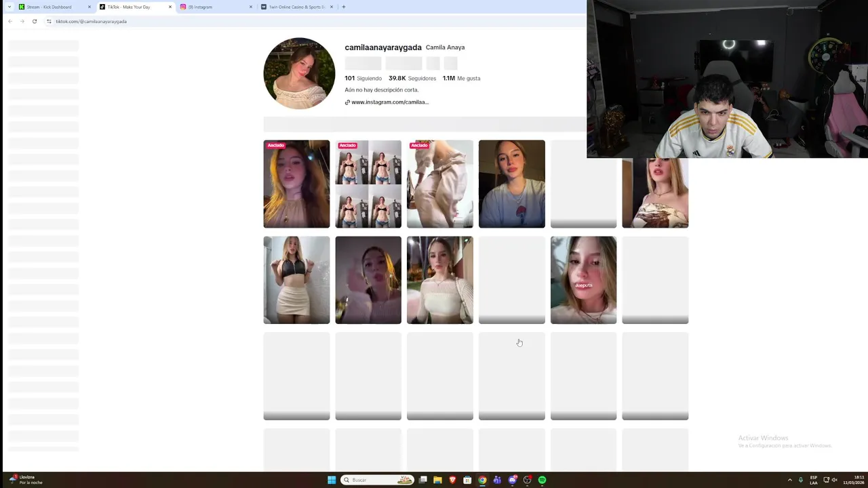Open video with white crop top outdoors
This screenshot has height=488, width=868.
440,280
